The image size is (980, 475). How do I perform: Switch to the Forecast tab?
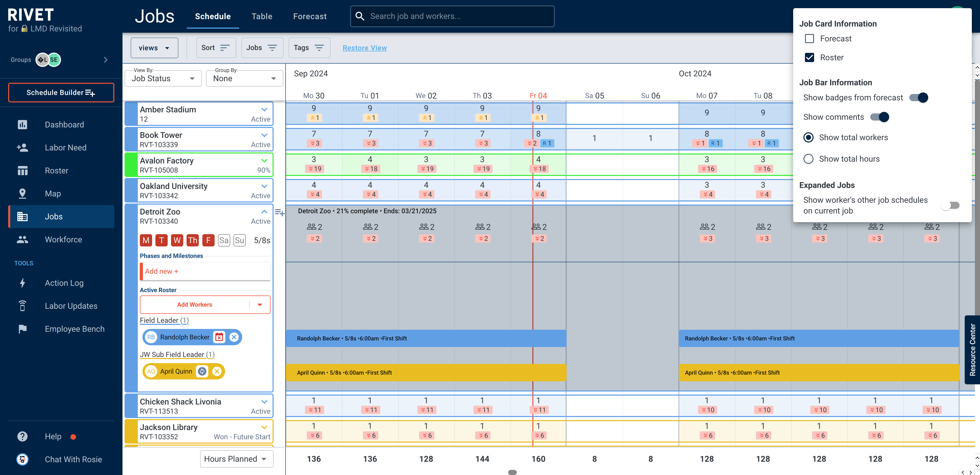pyautogui.click(x=310, y=16)
